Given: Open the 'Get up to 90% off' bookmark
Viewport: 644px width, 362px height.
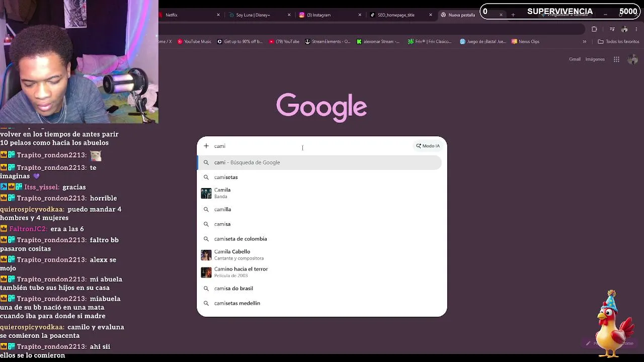Looking at the screenshot, I should click(x=239, y=42).
